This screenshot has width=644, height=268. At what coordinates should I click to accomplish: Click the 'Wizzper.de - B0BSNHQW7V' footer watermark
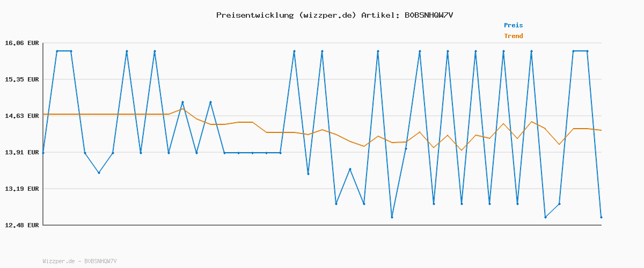click(79, 261)
